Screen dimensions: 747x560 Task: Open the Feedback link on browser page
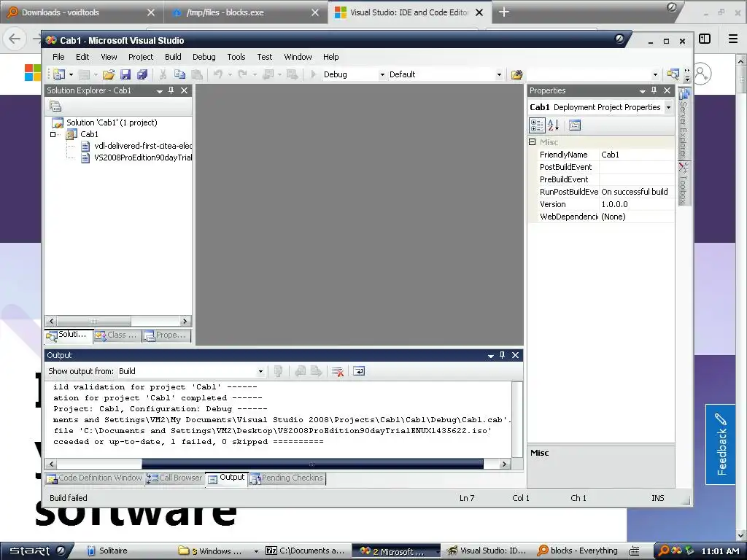[x=721, y=444]
